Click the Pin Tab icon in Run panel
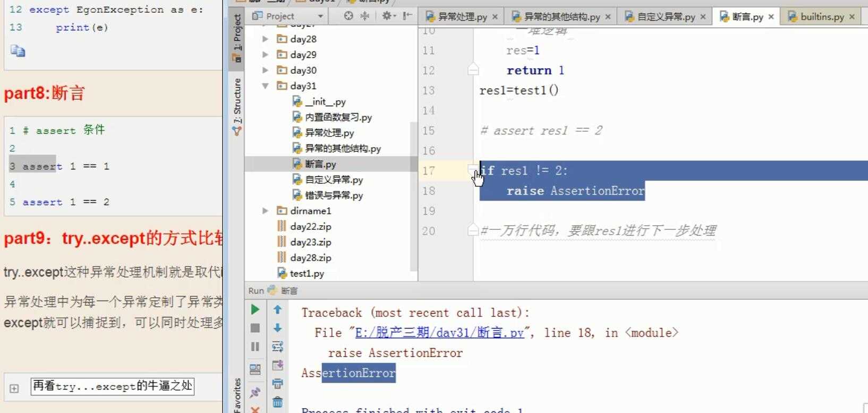The height and width of the screenshot is (413, 868). (255, 392)
